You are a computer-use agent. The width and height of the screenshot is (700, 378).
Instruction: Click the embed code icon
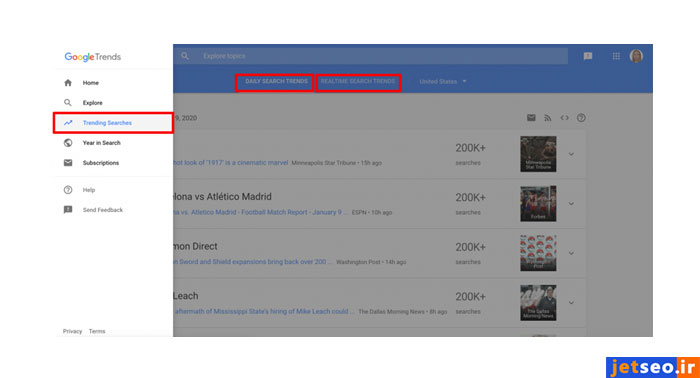click(x=564, y=118)
